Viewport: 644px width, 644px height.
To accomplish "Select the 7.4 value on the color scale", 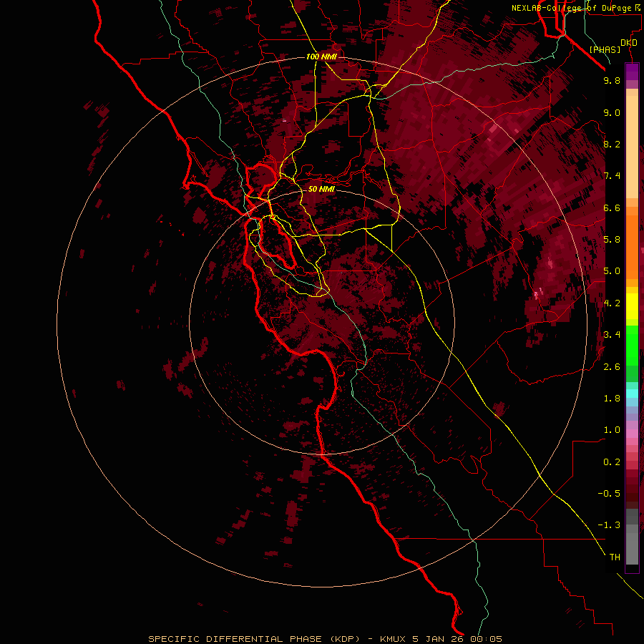I will [612, 176].
